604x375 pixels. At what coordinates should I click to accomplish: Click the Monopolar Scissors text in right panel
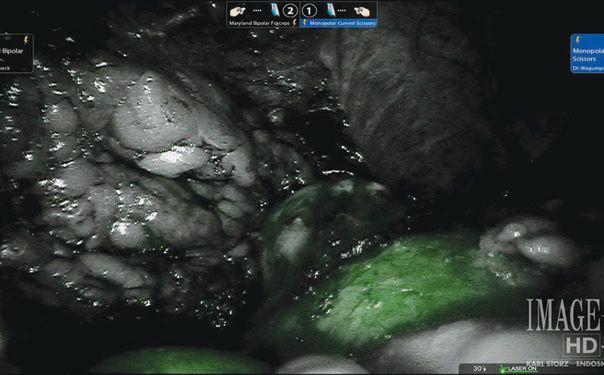[x=588, y=55]
